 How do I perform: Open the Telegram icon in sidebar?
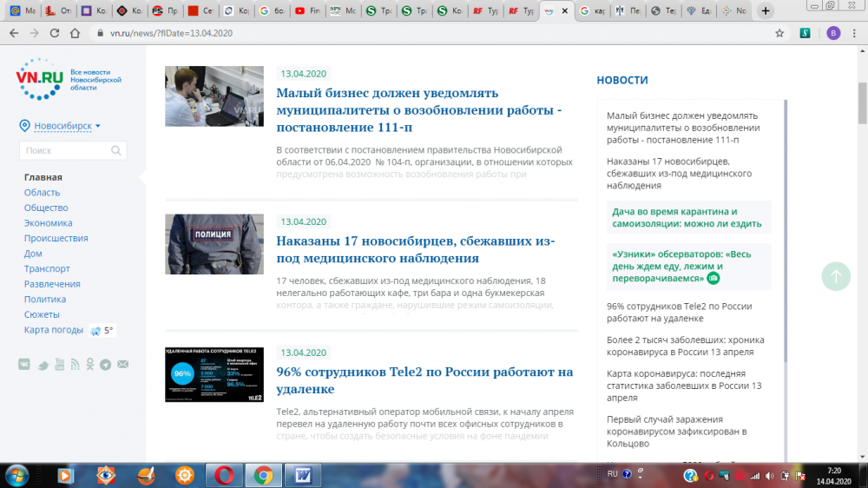pos(106,365)
